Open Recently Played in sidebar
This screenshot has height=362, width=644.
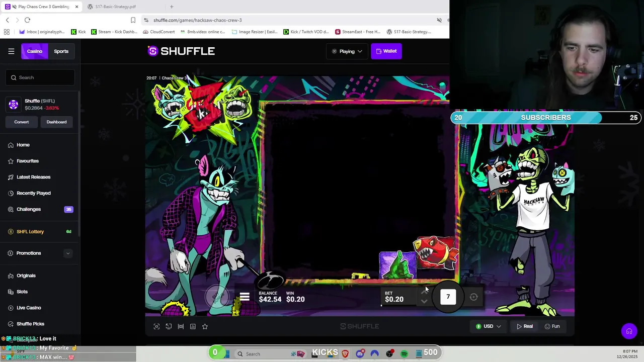34,193
